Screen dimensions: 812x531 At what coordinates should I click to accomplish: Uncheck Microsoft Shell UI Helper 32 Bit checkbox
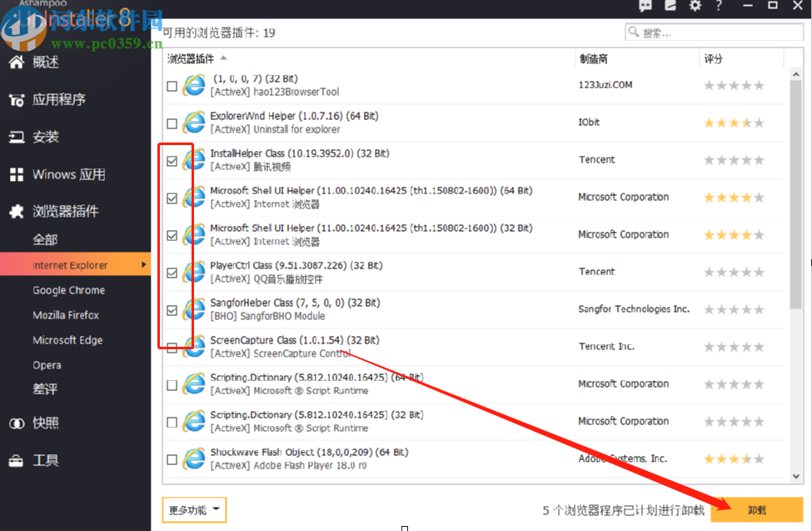172,235
